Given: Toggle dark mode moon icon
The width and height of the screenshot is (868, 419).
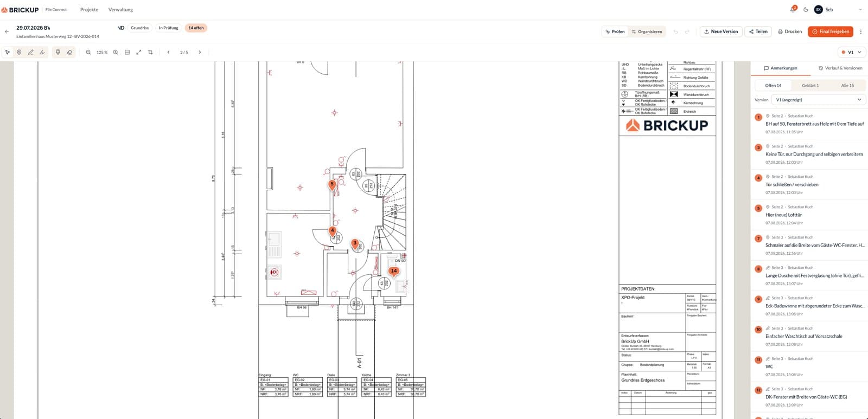Looking at the screenshot, I should tap(806, 9).
